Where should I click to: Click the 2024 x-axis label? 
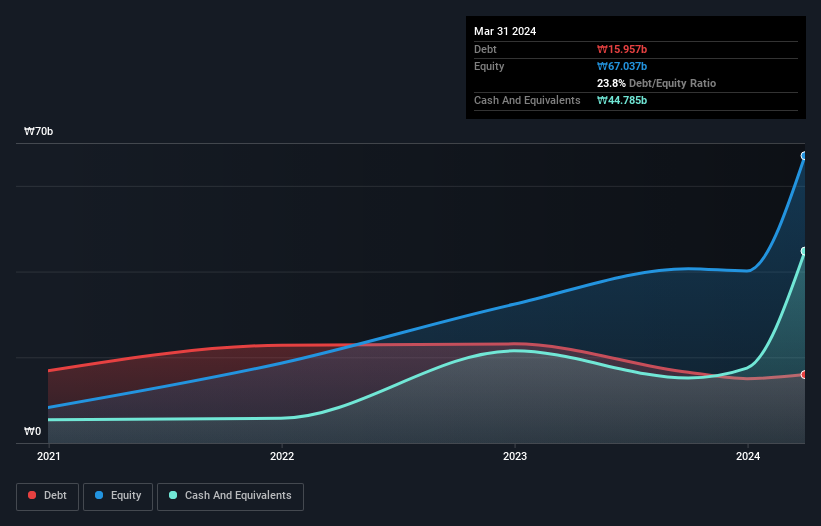click(748, 456)
